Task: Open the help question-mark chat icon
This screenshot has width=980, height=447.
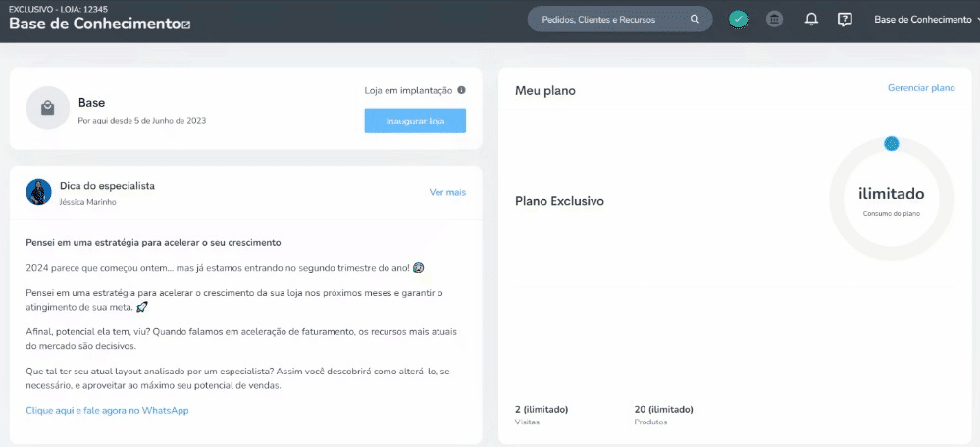Action: click(845, 20)
